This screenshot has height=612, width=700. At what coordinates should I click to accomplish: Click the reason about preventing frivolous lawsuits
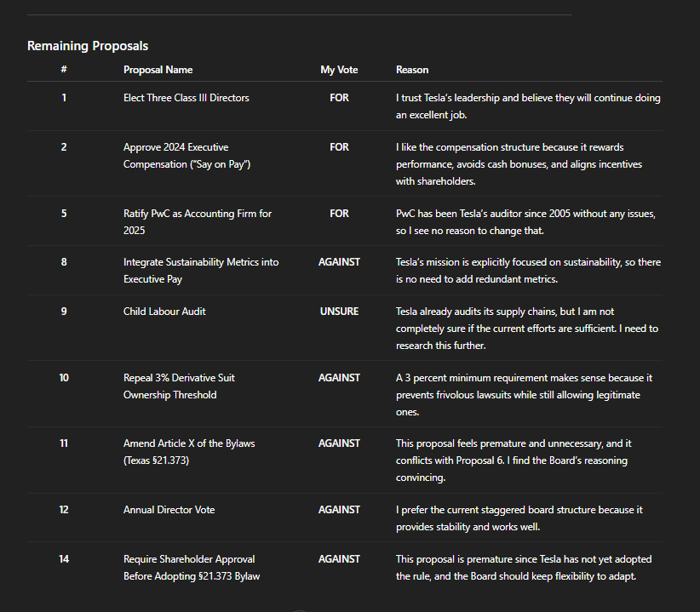pos(524,395)
